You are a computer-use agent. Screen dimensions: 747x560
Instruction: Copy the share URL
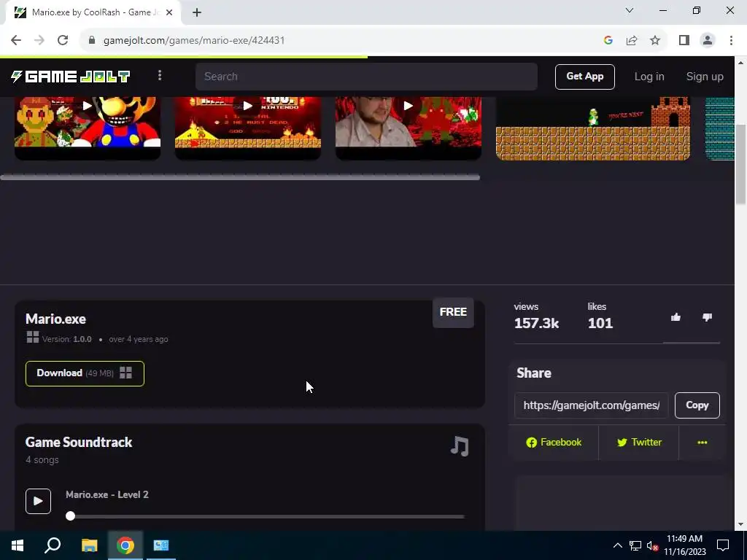click(697, 405)
